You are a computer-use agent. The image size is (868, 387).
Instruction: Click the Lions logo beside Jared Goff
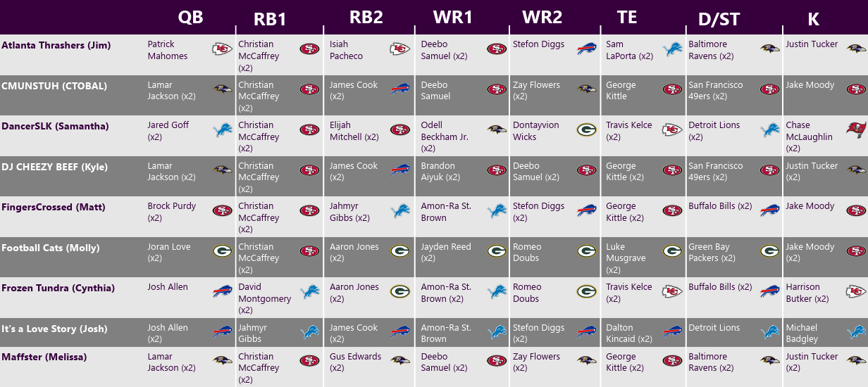tap(222, 130)
